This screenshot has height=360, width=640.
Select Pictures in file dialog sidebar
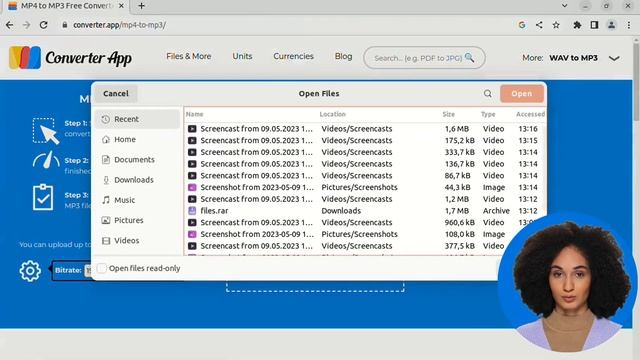tap(137, 220)
